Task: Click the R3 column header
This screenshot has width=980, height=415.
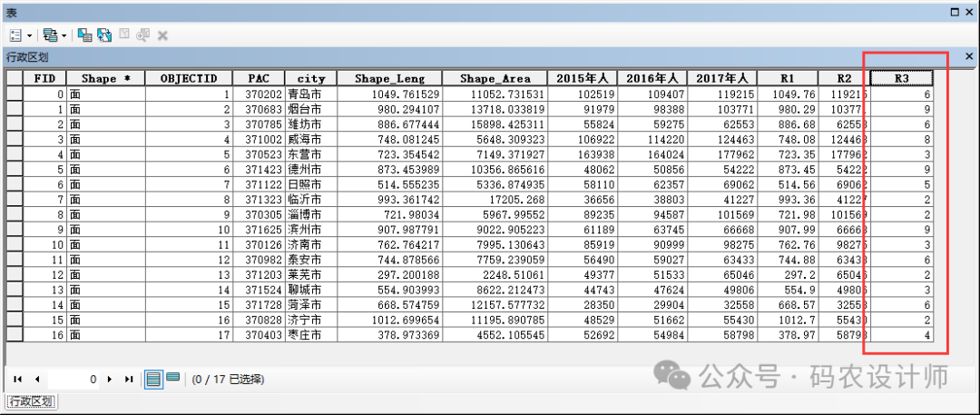Action: [901, 78]
